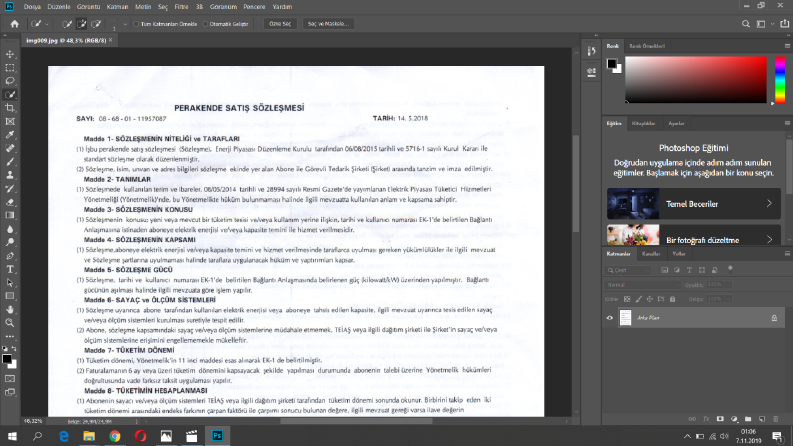Image resolution: width=793 pixels, height=446 pixels.
Task: Open the Opaklık value dropdown arrow
Action: [x=729, y=285]
